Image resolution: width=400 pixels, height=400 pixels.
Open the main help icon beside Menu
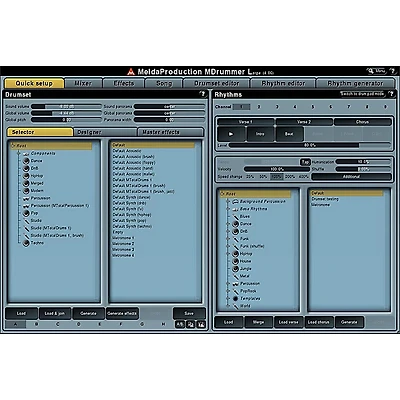392,71
